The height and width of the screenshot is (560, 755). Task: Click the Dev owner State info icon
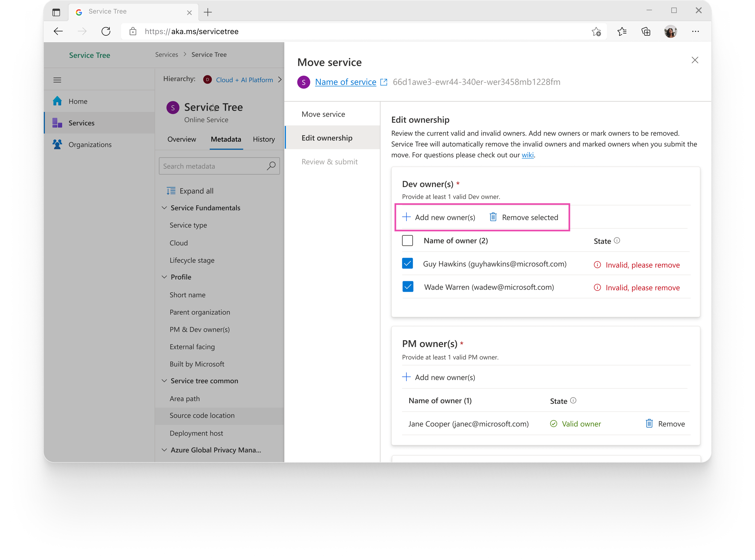pos(617,240)
